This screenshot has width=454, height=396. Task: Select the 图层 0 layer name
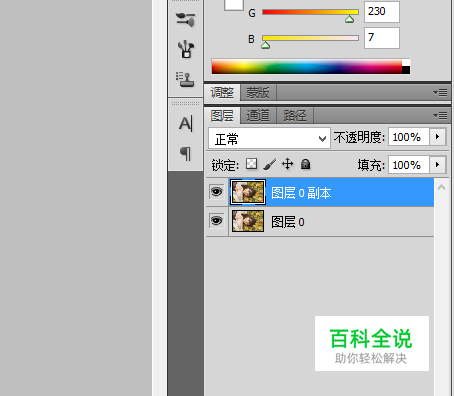point(288,222)
